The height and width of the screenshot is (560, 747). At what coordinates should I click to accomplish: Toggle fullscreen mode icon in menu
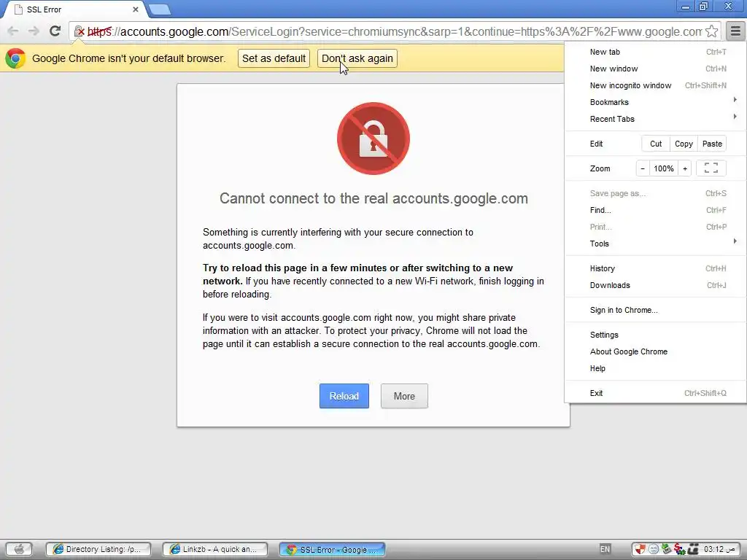coord(711,168)
